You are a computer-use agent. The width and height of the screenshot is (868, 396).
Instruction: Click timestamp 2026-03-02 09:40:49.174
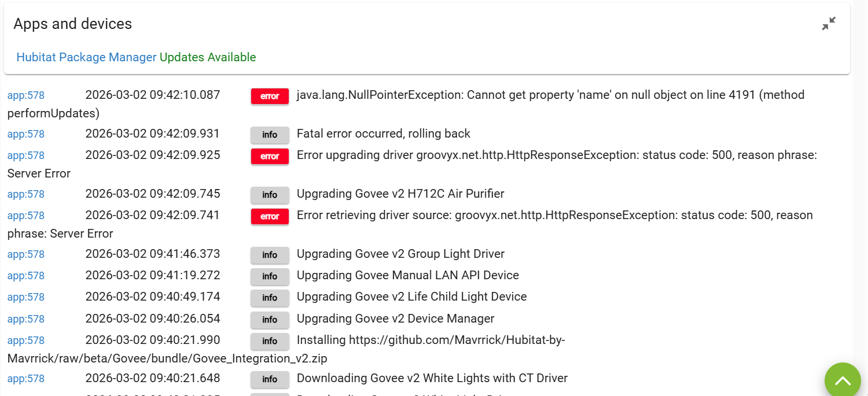pyautogui.click(x=153, y=297)
